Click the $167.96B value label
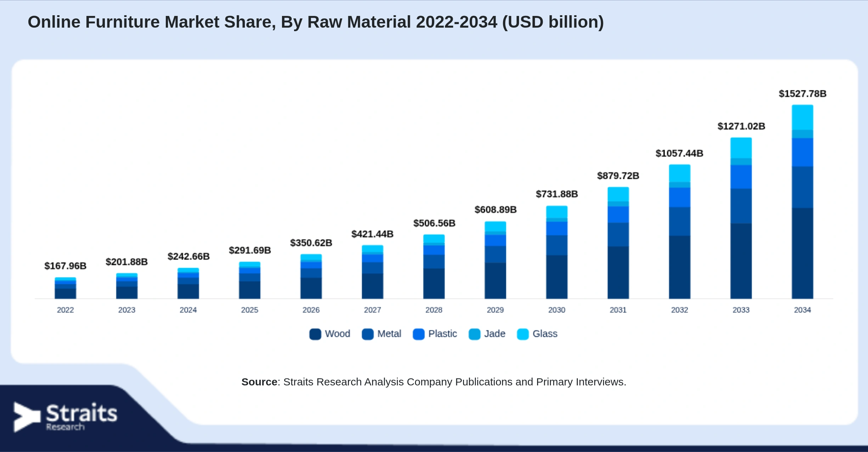This screenshot has height=452, width=868. click(65, 266)
